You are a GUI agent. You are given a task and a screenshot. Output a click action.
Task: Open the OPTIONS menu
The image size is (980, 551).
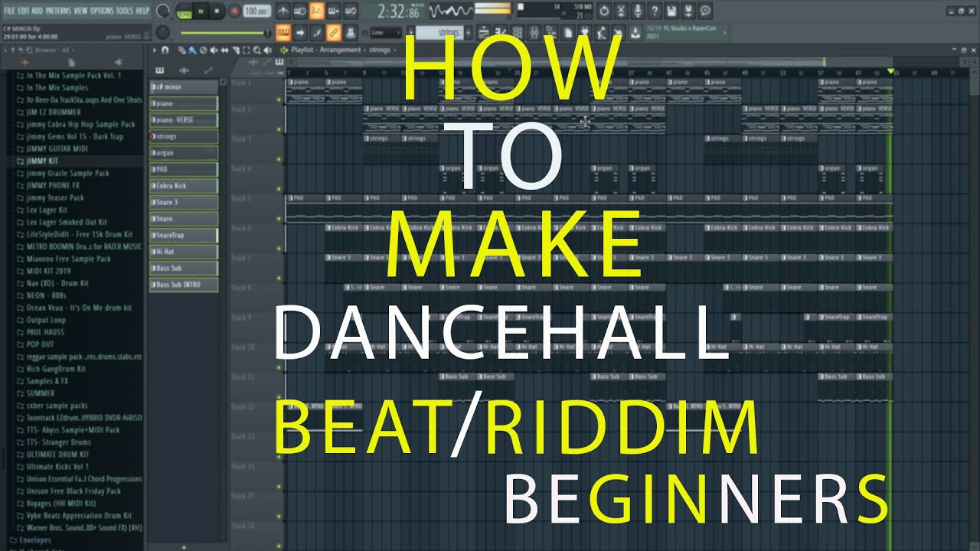(x=102, y=11)
